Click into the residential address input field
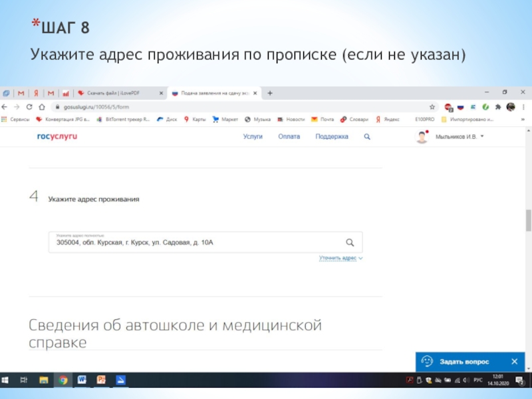The image size is (532, 399). [x=193, y=243]
